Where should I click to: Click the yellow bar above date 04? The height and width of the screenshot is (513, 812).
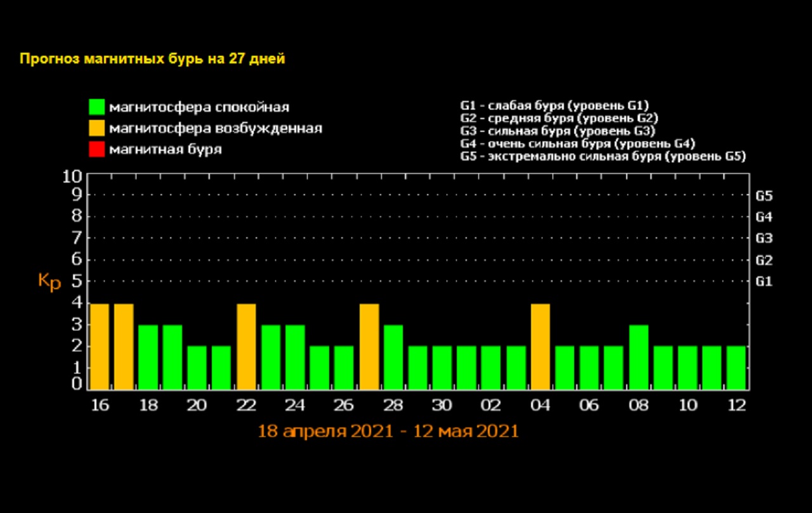click(x=540, y=347)
